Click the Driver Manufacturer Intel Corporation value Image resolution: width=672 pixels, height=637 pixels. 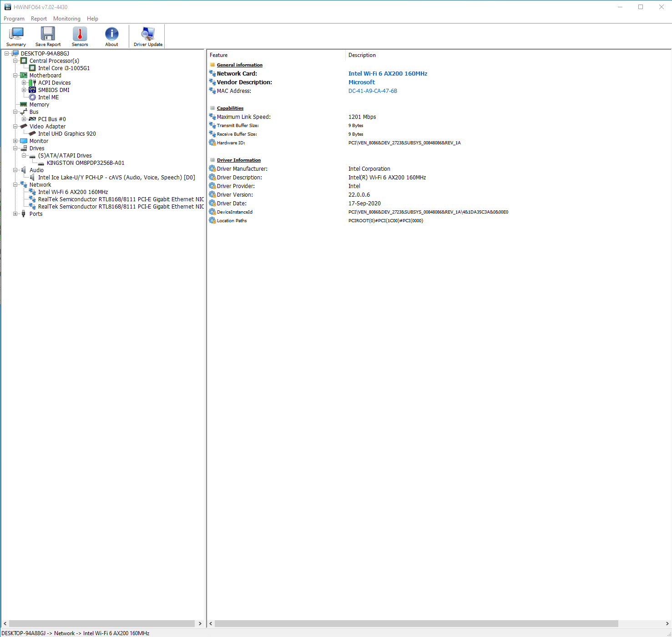pos(369,169)
